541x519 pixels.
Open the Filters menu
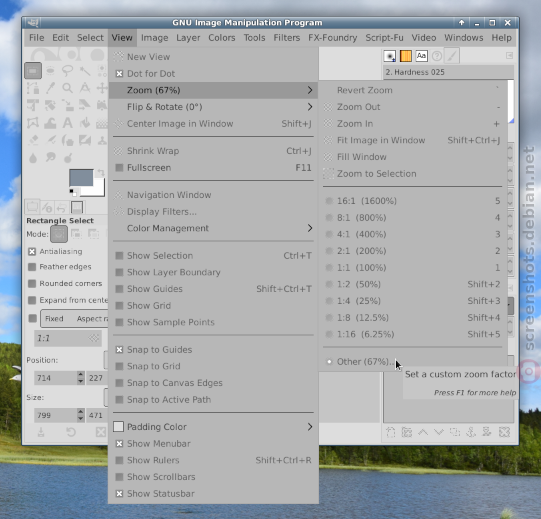[286, 38]
